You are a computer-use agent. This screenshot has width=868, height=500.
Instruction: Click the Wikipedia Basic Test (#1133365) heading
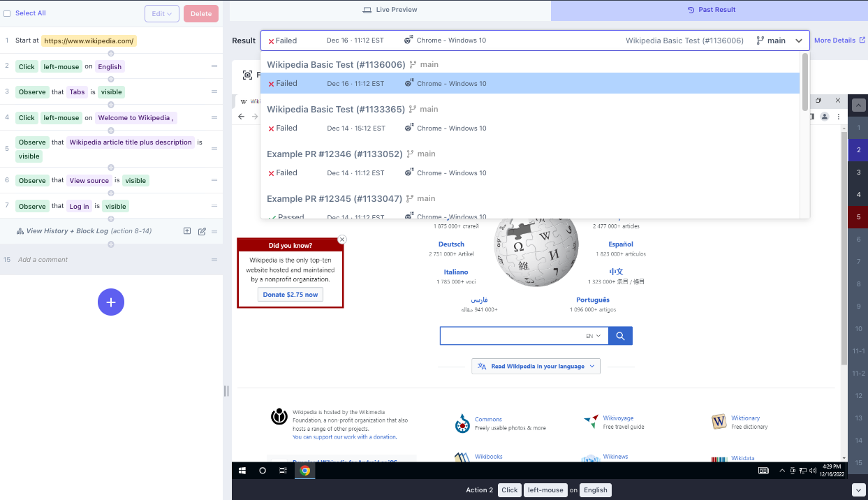click(336, 109)
